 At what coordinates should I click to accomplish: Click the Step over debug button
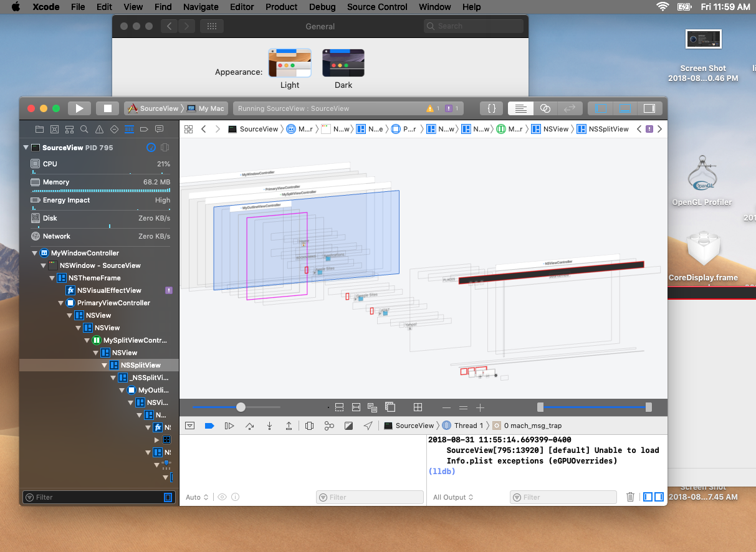250,426
